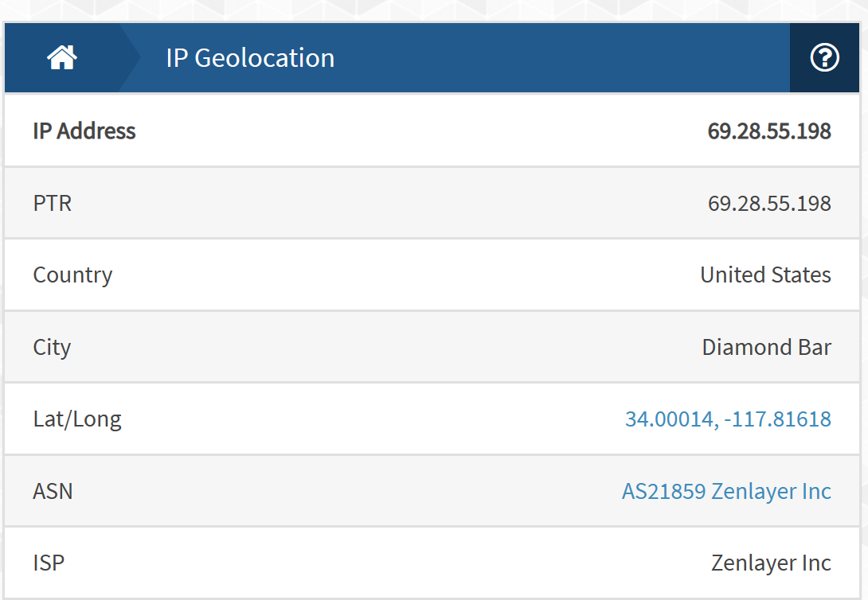Click the ISP row label
Image resolution: width=868 pixels, height=600 pixels.
pos(49,563)
